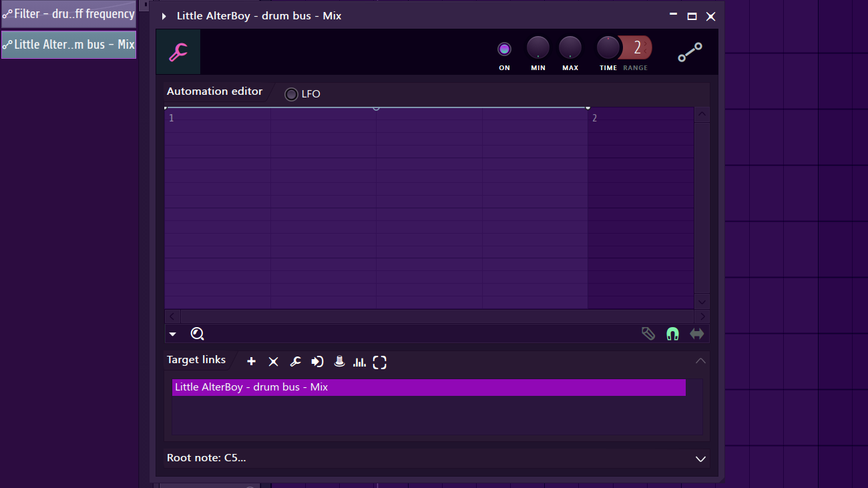Click the MAX knob
Viewport: 868px width, 488px height.
(570, 48)
